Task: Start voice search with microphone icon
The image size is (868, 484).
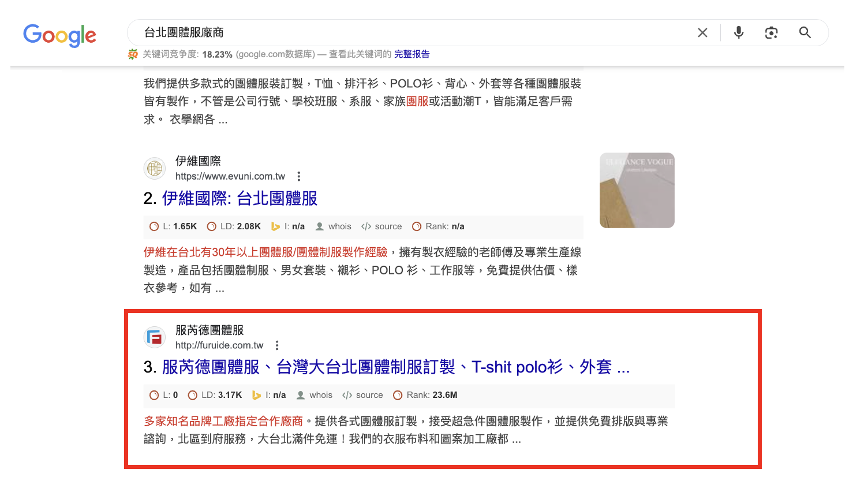Action: [739, 33]
